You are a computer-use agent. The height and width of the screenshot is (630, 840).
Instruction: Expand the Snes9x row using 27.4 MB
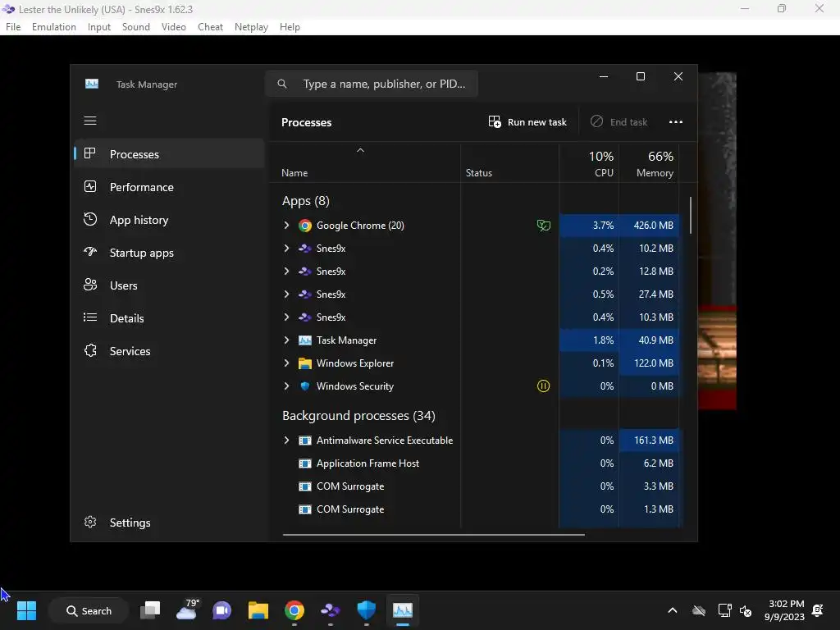pyautogui.click(x=286, y=294)
